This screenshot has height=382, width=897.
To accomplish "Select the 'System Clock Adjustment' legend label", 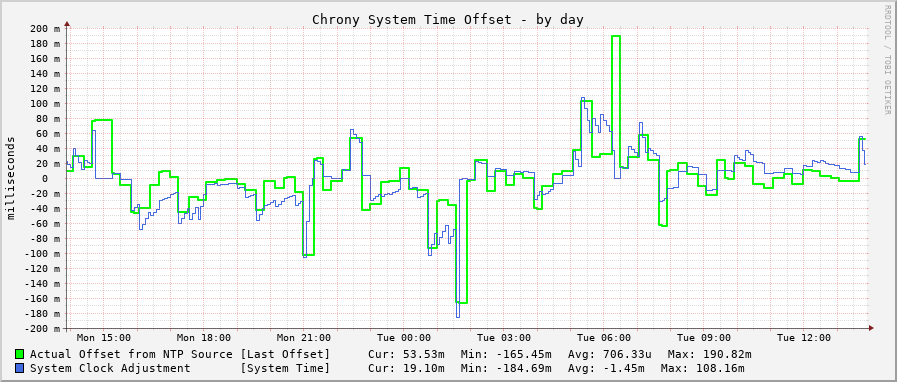I will coord(110,368).
